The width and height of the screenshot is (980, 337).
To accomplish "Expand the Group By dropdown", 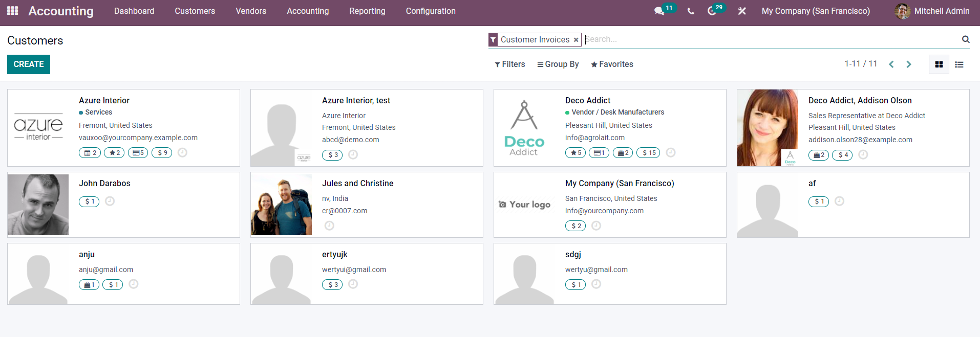I will (558, 64).
